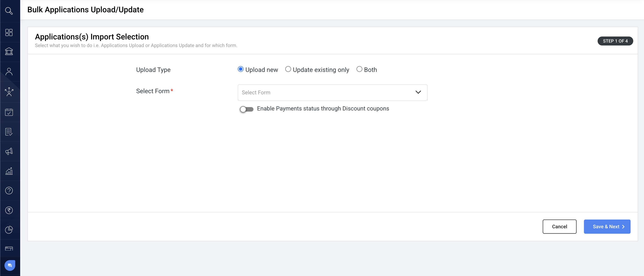Select the Upload new radio option
Screen dimensions: 644x276
pos(240,69)
